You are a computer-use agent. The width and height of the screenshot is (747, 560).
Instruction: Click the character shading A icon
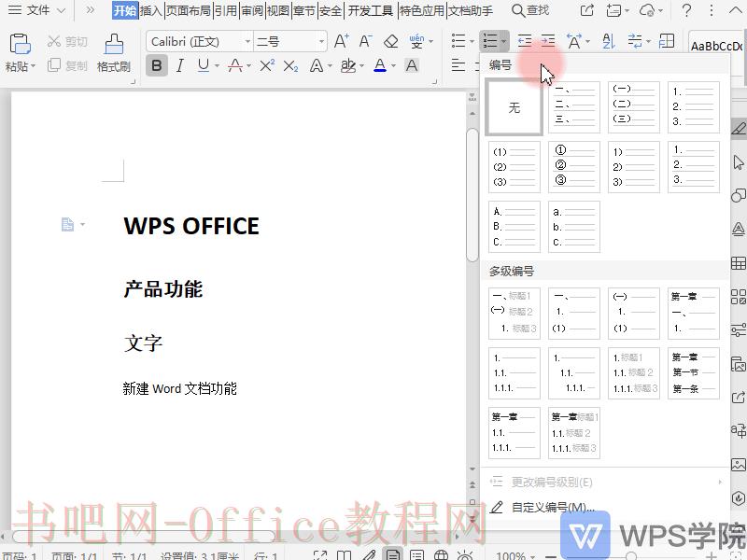(x=412, y=65)
